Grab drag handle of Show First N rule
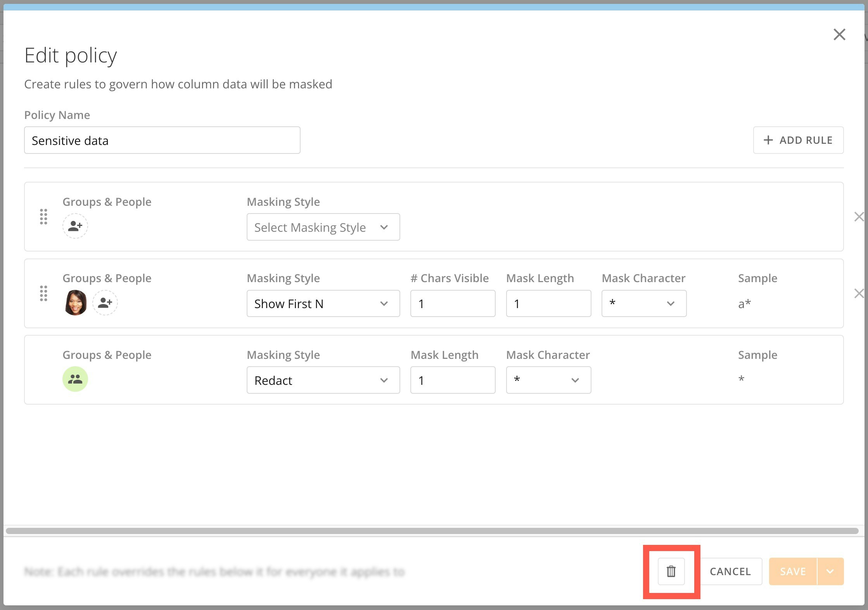The height and width of the screenshot is (610, 868). click(x=43, y=293)
